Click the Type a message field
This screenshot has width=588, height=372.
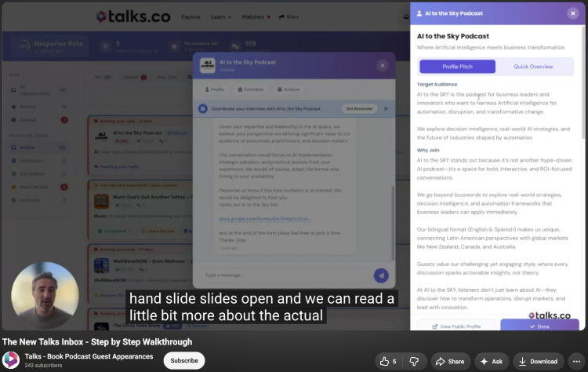285,275
